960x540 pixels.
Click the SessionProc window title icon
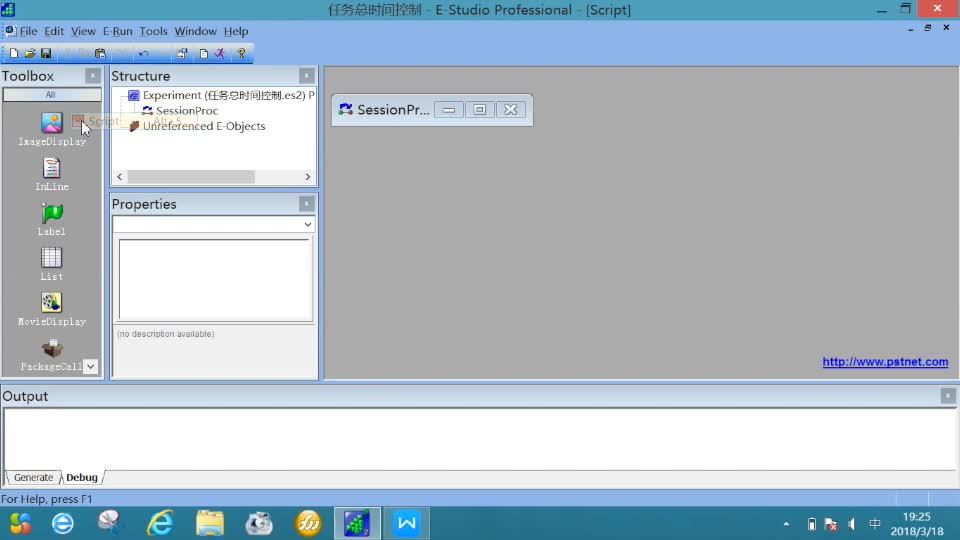pos(346,110)
